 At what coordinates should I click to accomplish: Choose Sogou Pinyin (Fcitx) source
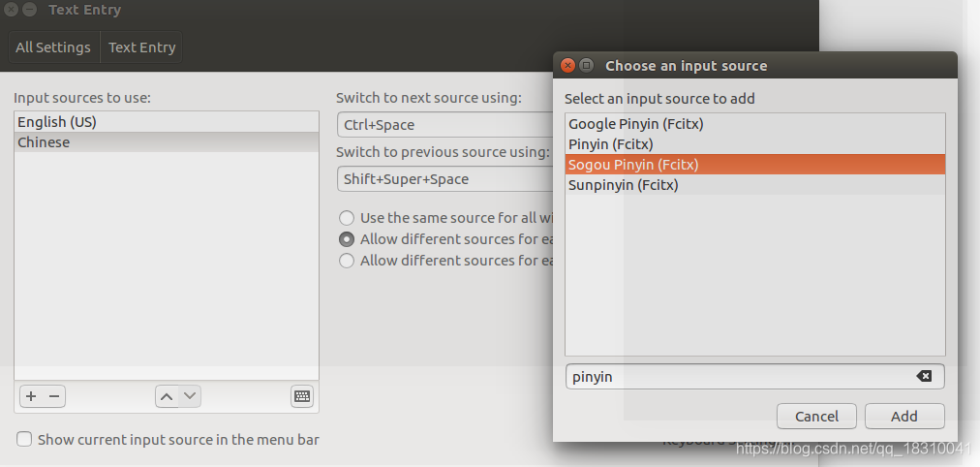coord(755,165)
